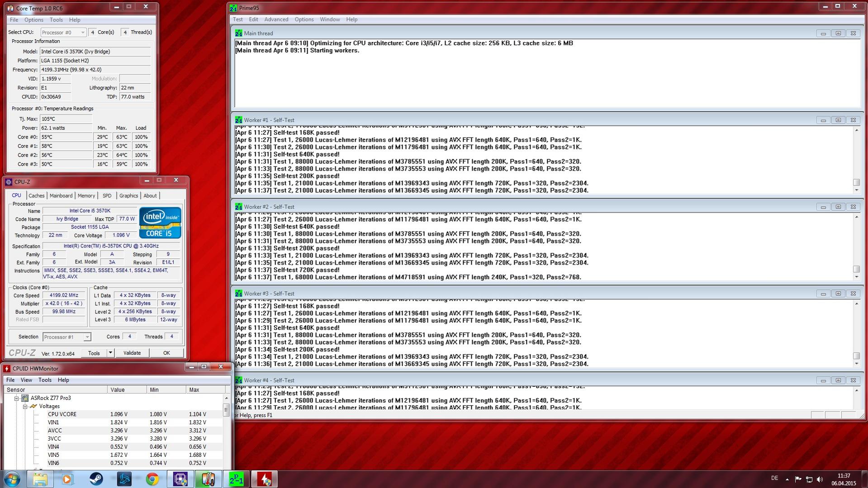Click the Show desktop button at taskbar end
The height and width of the screenshot is (488, 868).
click(865, 479)
